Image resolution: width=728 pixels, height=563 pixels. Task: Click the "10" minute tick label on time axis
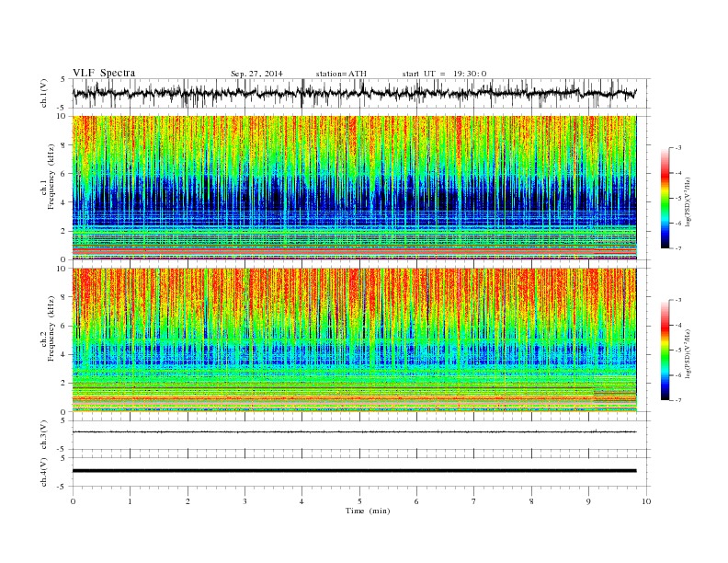click(x=646, y=501)
